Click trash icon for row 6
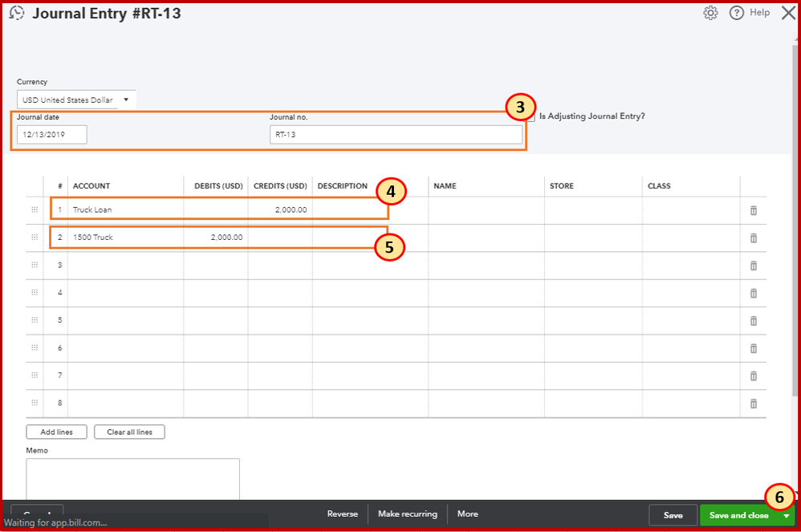 753,348
